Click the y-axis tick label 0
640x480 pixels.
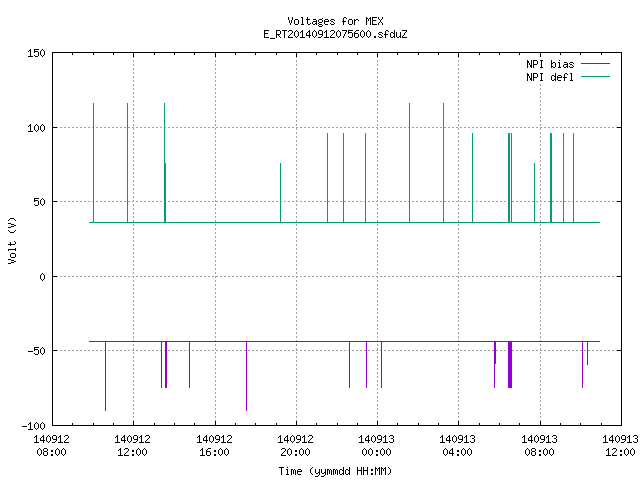42,277
